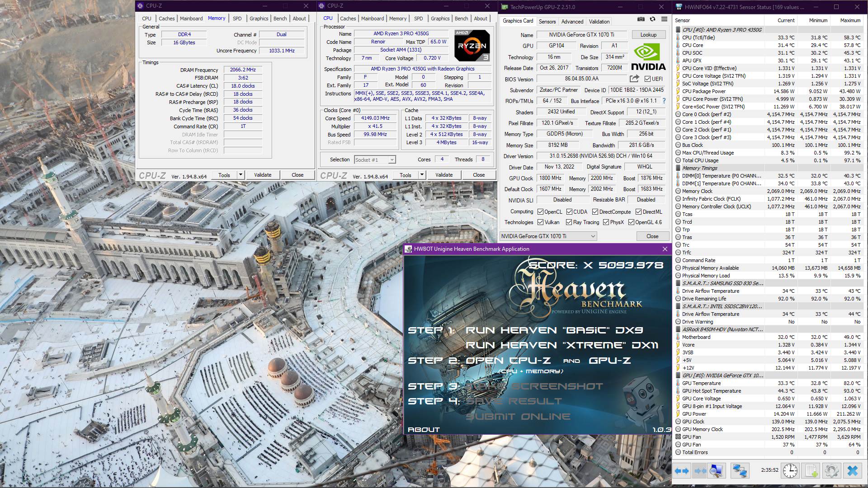Click the blue X close icon in HWiNFO toolbar
868x488 pixels.
[x=853, y=471]
